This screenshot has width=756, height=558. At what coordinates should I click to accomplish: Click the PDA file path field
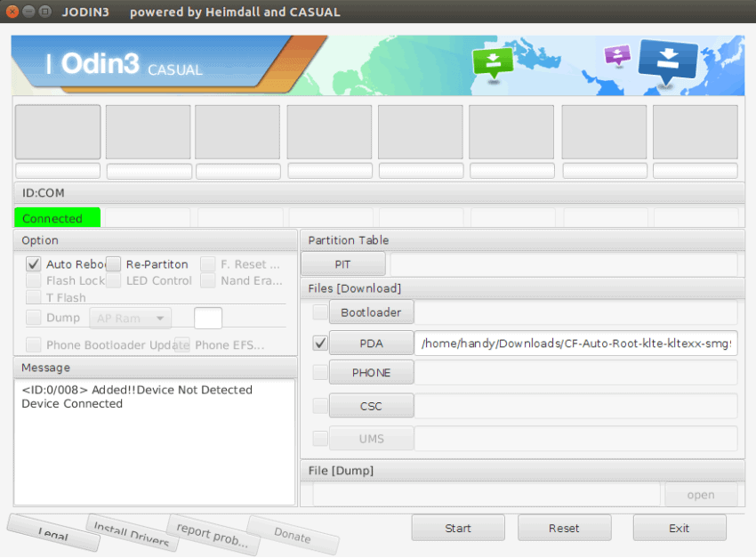pos(575,344)
